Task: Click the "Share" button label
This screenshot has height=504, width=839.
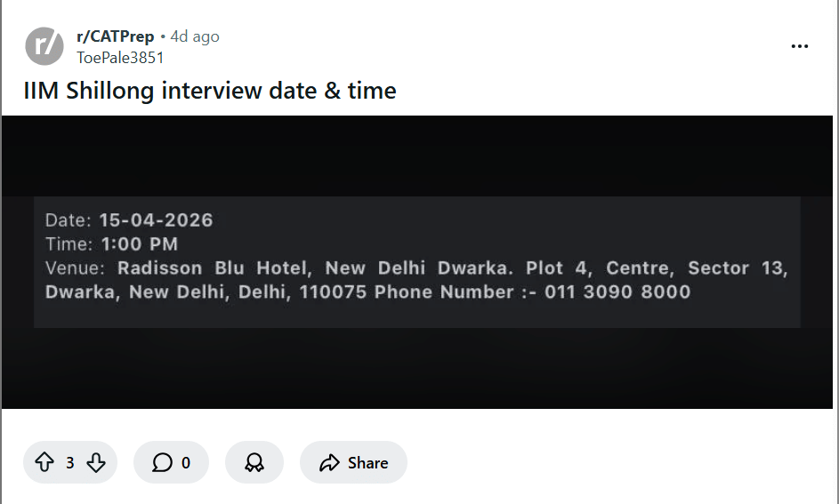Action: click(367, 462)
